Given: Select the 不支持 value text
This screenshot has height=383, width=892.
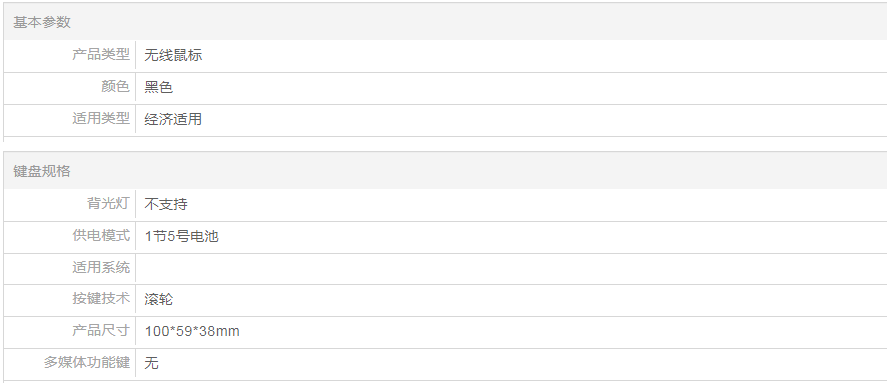Looking at the screenshot, I should pyautogui.click(x=166, y=204).
